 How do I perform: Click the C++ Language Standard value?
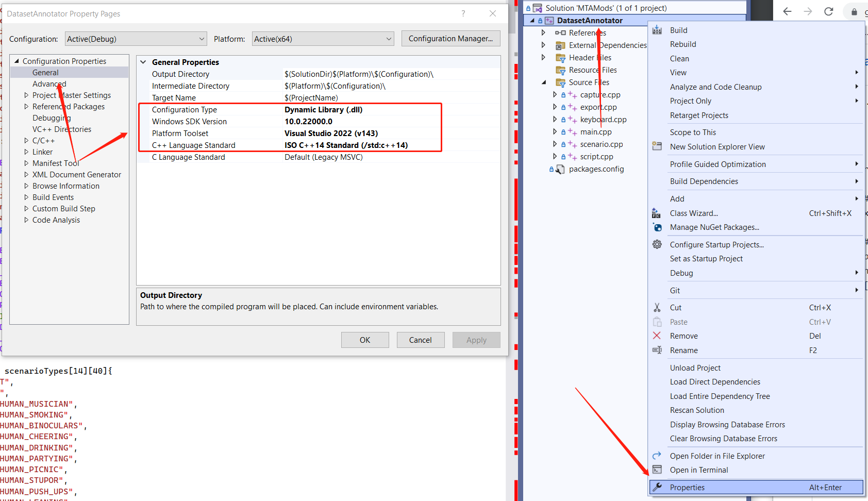click(346, 145)
